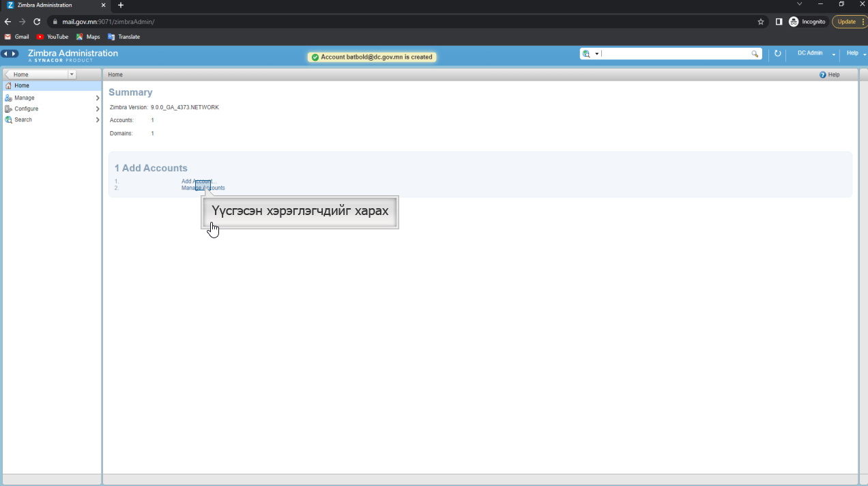
Task: Click the Zimbra history forward arrow
Action: (14, 54)
